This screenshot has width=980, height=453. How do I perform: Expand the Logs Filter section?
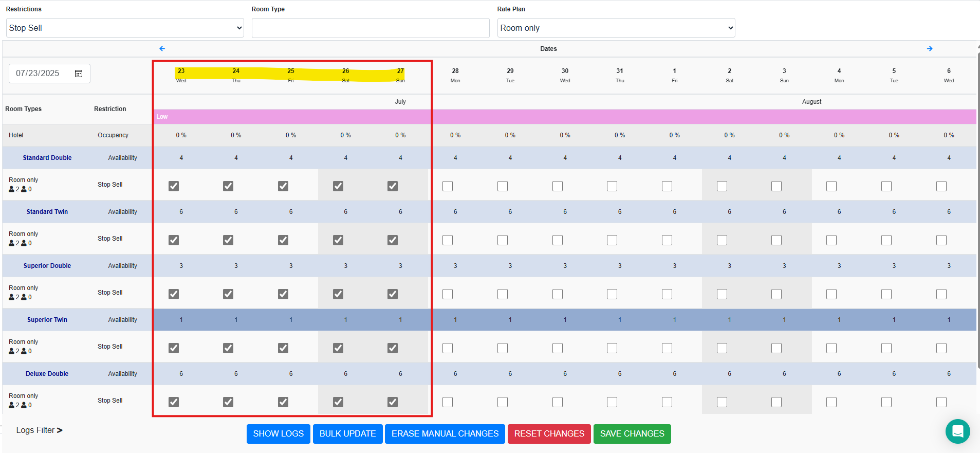[39, 430]
